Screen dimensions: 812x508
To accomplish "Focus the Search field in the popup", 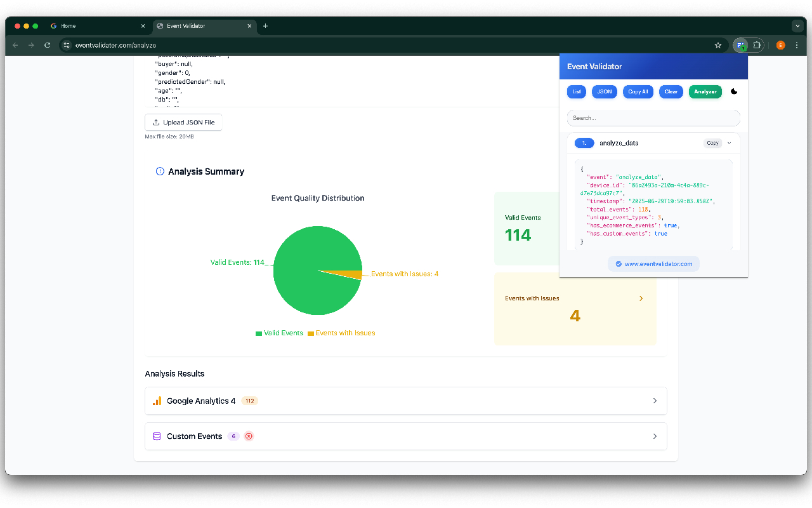I will pos(653,118).
